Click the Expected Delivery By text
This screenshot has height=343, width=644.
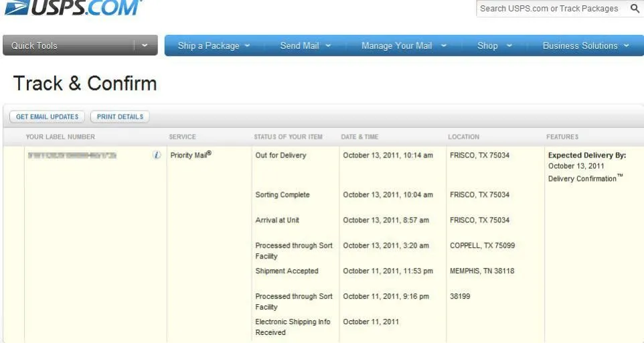[586, 155]
